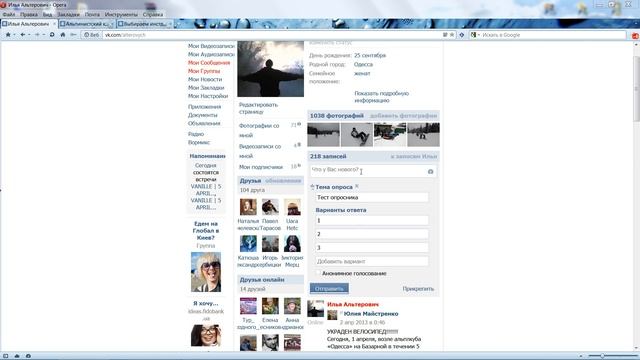Open the Правка menu
This screenshot has width=640, height=360.
[x=29, y=14]
